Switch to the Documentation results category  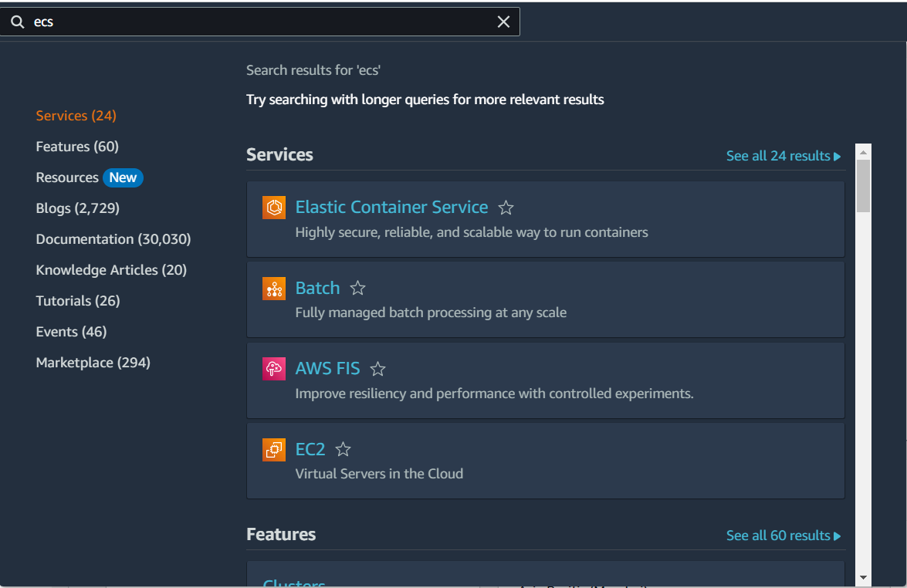113,238
